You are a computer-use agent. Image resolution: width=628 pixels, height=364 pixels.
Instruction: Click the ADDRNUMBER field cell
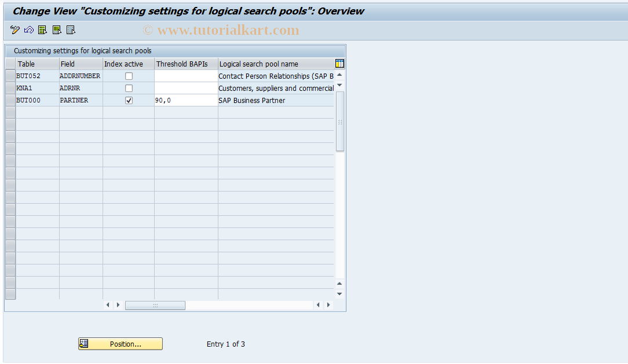pyautogui.click(x=81, y=76)
